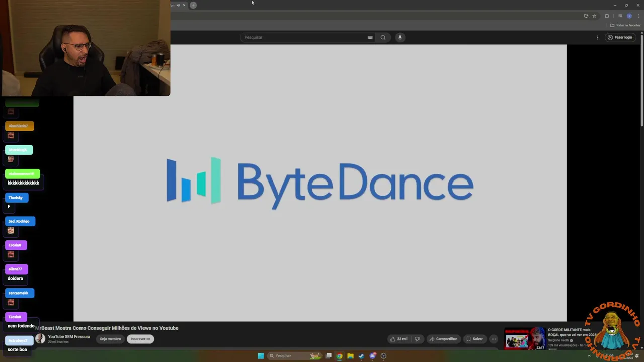Click the Inscrever-se subscribe button
The width and height of the screenshot is (644, 362).
click(x=140, y=339)
